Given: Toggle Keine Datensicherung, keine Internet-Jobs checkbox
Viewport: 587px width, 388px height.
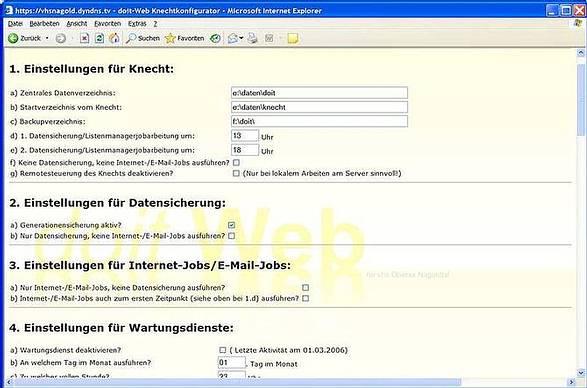Looking at the screenshot, I should [x=236, y=163].
